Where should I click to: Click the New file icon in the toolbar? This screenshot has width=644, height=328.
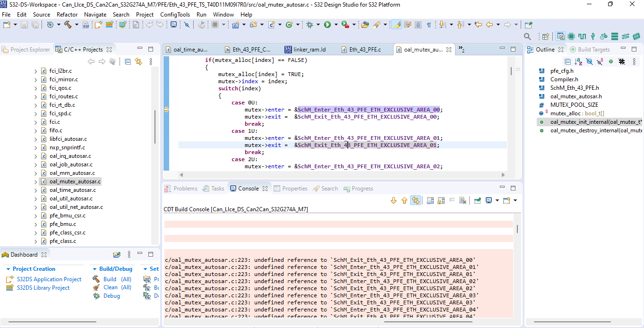click(6, 25)
